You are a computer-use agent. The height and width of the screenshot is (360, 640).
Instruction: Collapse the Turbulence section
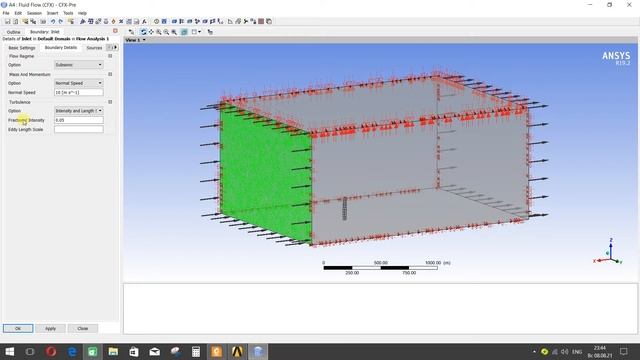tap(110, 102)
